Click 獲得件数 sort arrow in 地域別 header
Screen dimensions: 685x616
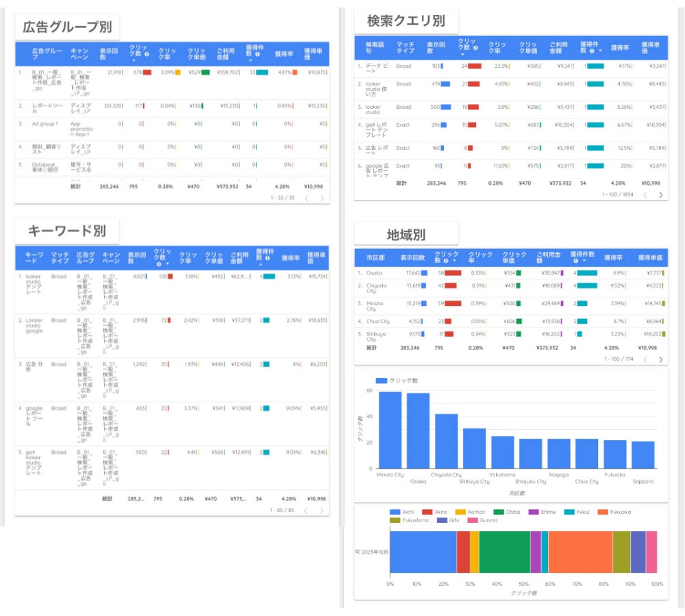(x=584, y=261)
